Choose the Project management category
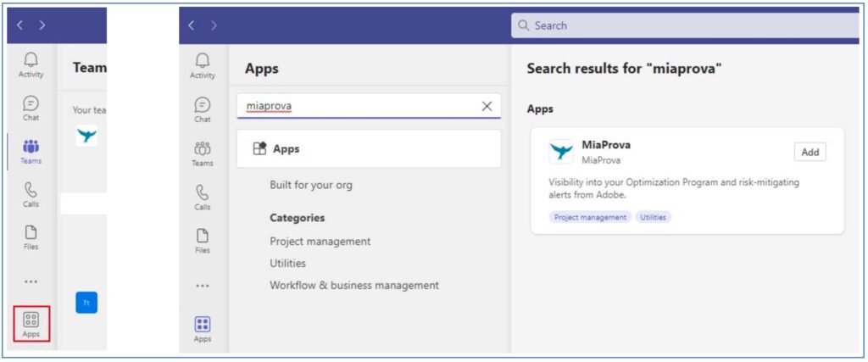Viewport: 868px width, 362px height. coord(320,242)
